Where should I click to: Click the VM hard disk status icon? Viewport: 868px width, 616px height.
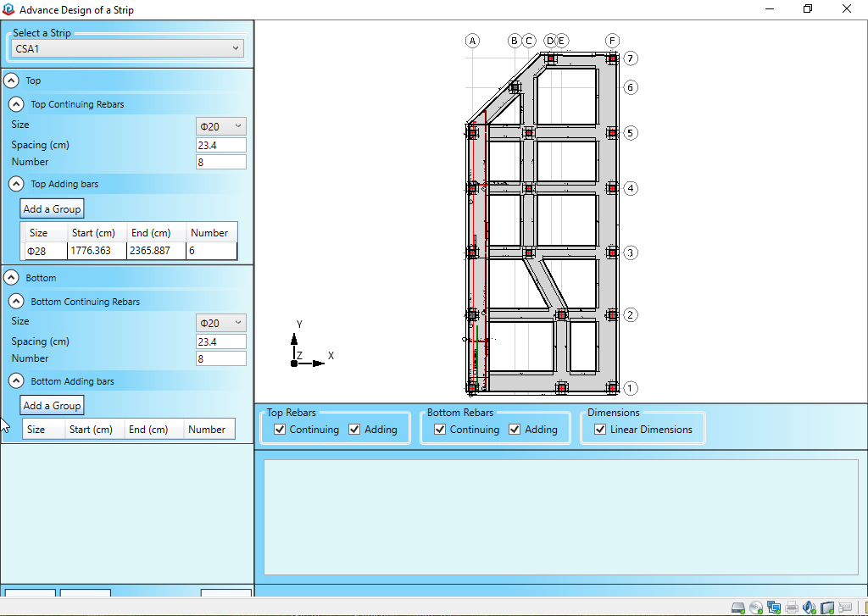click(x=738, y=608)
